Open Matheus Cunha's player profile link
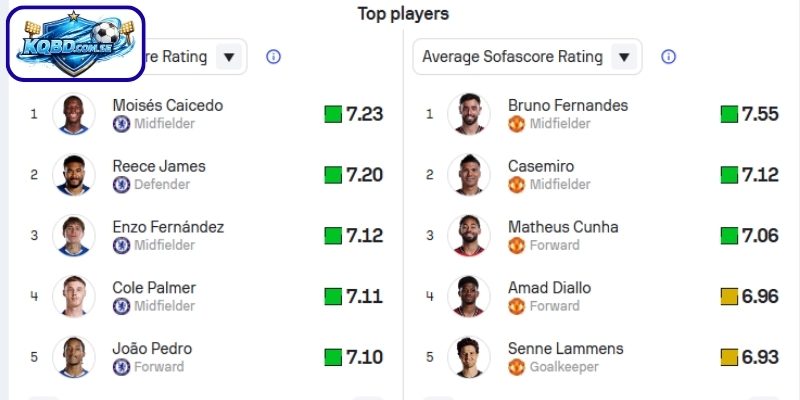The height and width of the screenshot is (400, 800). 563,227
